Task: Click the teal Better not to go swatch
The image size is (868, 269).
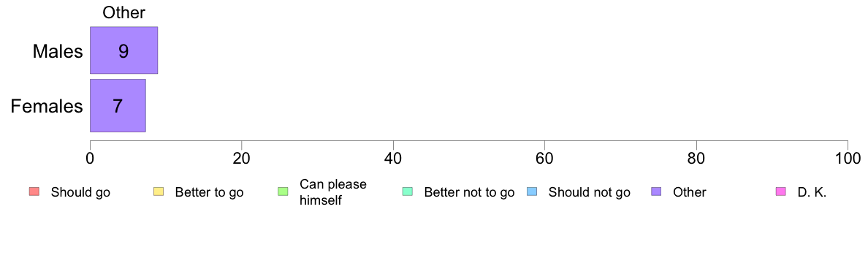Action: pos(407,192)
